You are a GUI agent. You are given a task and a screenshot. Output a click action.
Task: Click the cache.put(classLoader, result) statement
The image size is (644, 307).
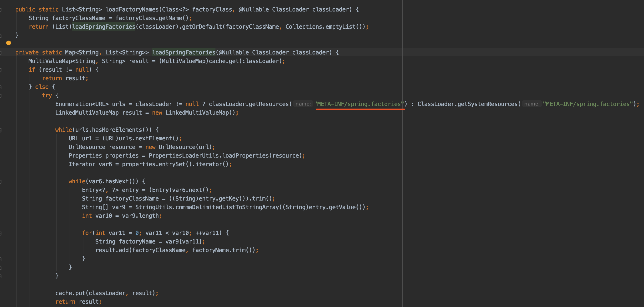[x=107, y=293]
